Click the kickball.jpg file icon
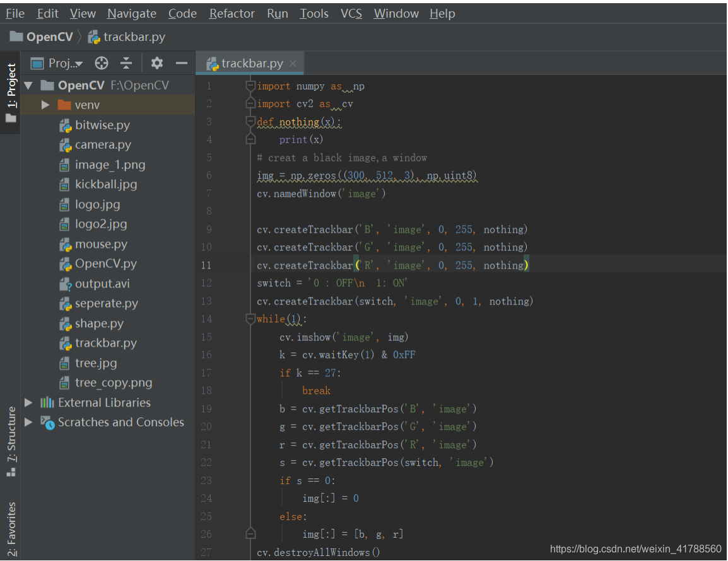This screenshot has height=561, width=728. (64, 185)
